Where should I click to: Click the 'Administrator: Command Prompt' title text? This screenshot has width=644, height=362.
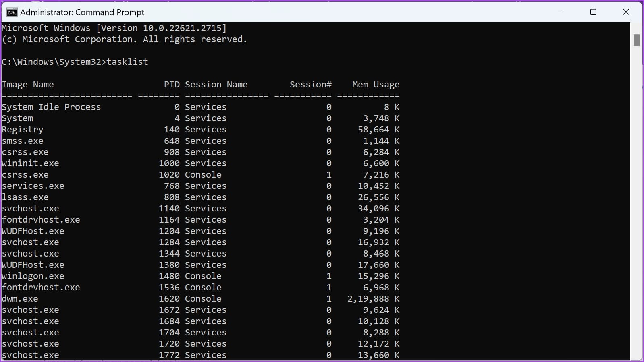tap(82, 12)
